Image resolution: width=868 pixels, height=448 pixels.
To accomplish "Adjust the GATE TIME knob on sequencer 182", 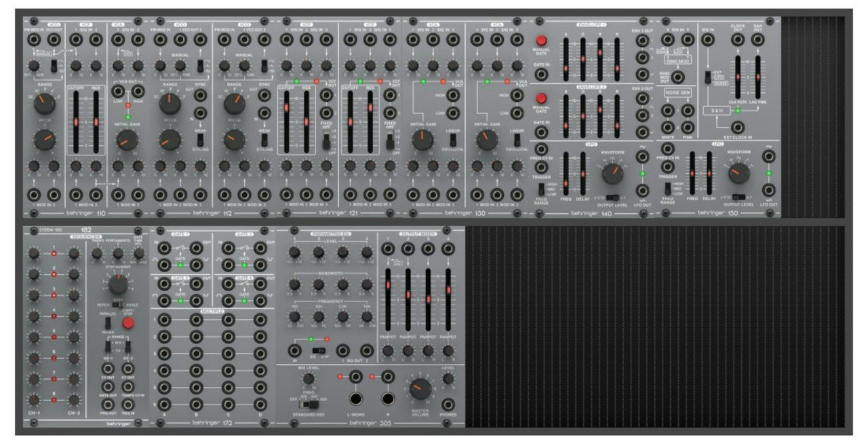I will pos(138,253).
